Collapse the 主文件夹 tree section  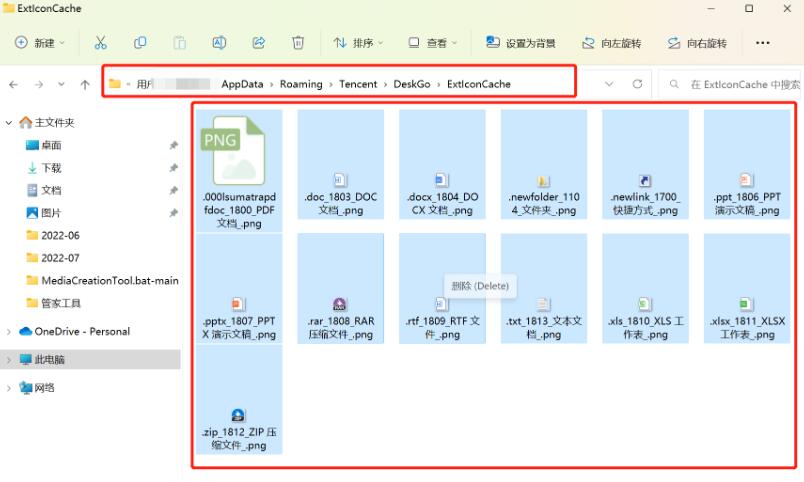(9, 123)
